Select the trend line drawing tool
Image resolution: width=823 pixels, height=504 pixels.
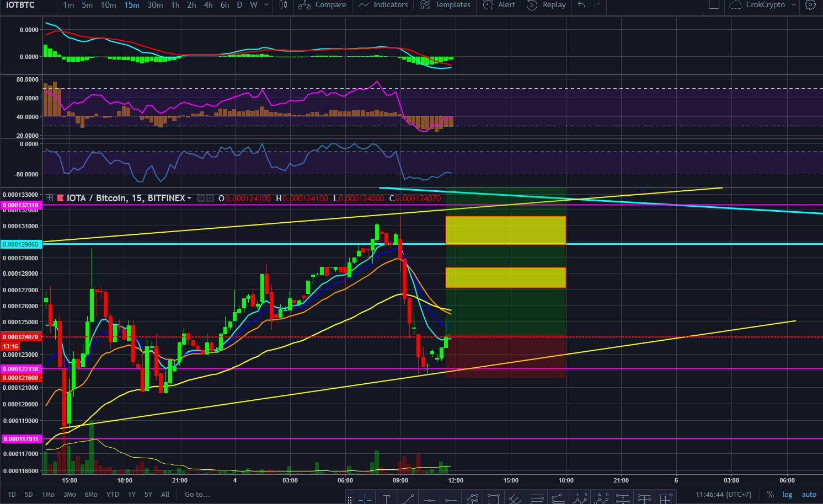(408, 498)
